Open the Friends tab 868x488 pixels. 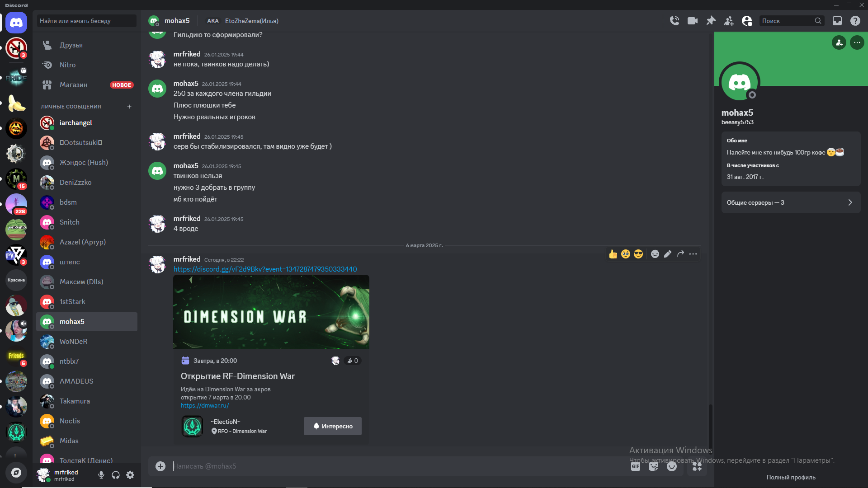[87, 45]
